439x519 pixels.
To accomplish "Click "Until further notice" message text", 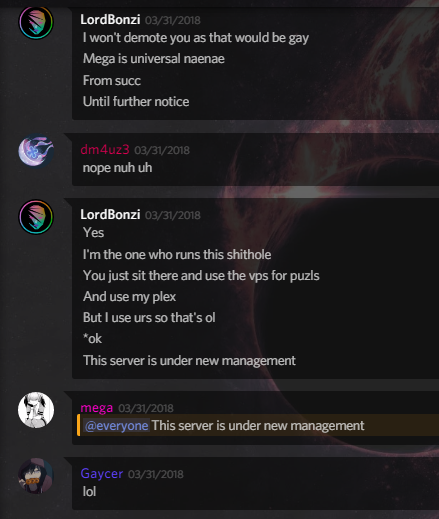I will pyautogui.click(x=136, y=102).
